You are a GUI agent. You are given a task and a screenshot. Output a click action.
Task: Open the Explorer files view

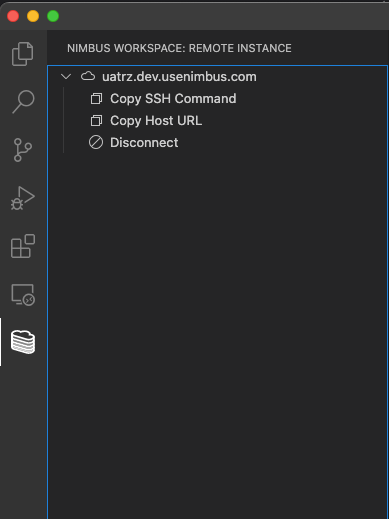[23, 54]
